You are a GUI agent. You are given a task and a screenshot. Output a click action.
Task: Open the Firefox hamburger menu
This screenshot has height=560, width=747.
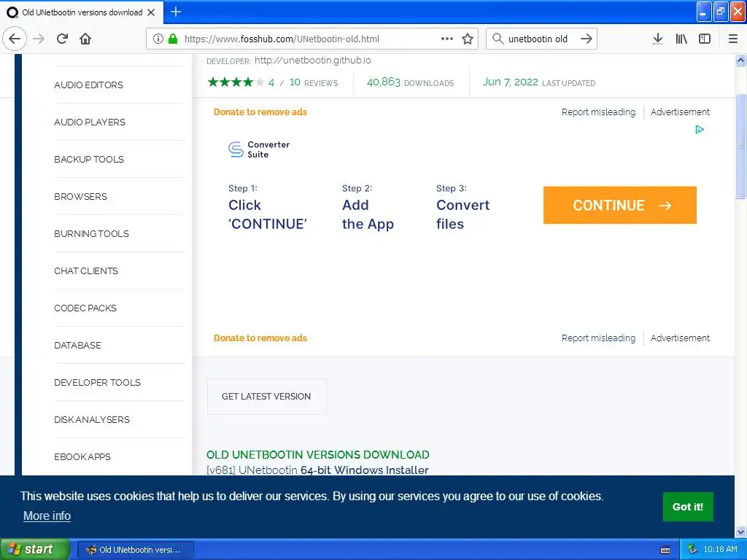733,39
